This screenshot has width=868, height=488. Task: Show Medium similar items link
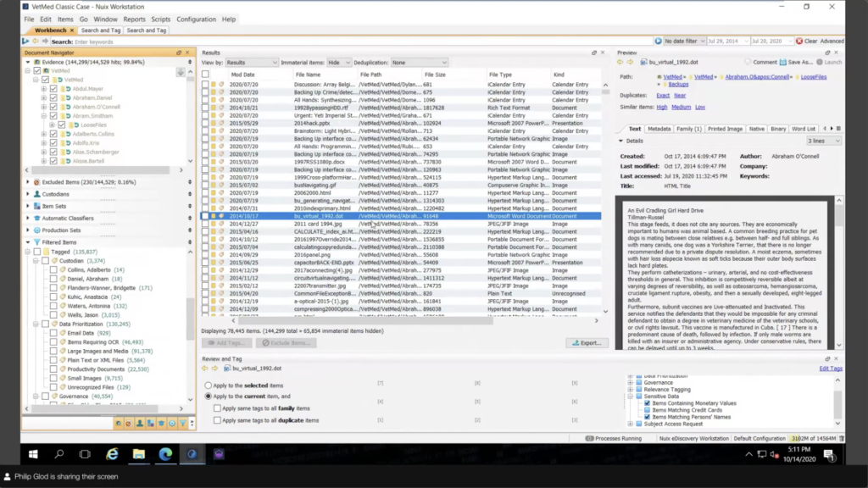681,107
